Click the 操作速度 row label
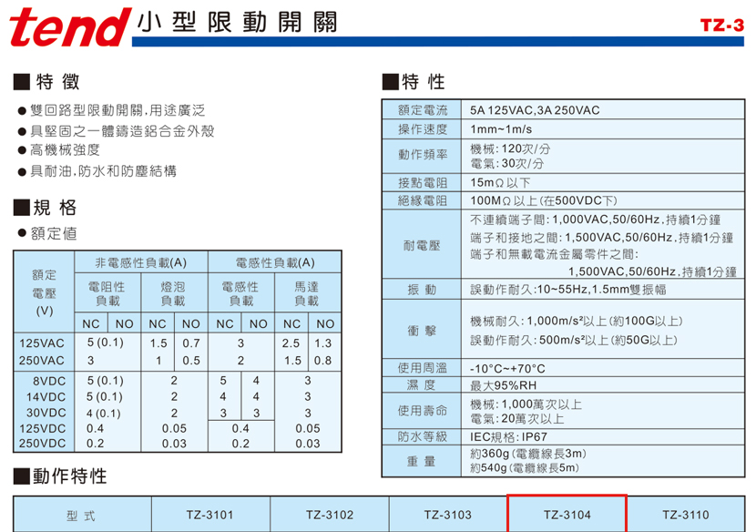The width and height of the screenshot is (756, 532). point(423,129)
